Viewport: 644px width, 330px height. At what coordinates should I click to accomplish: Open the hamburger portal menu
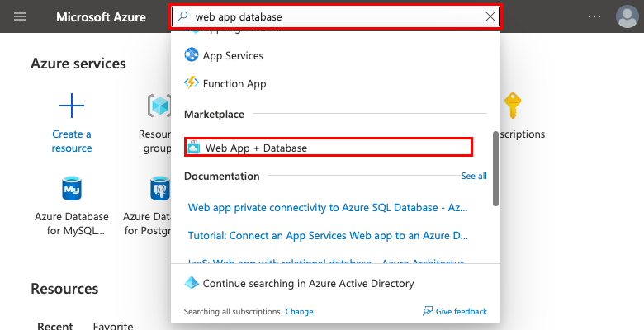[20, 16]
